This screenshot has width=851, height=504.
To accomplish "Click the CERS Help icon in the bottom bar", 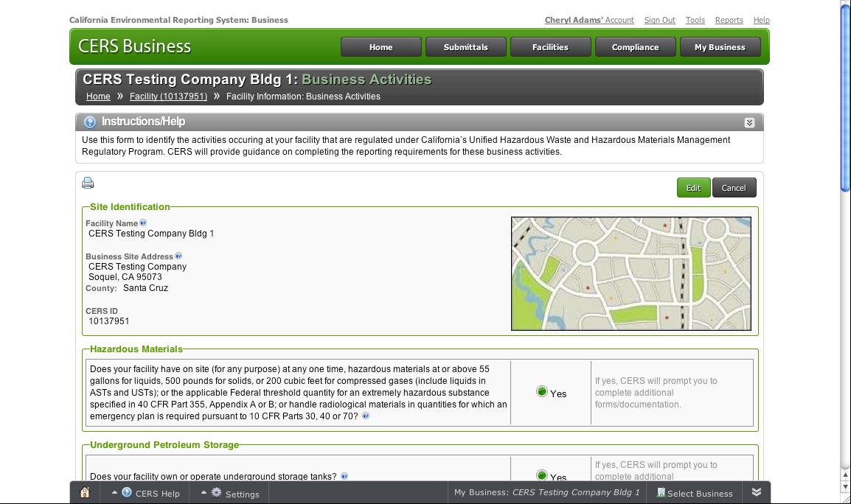I will point(126,492).
